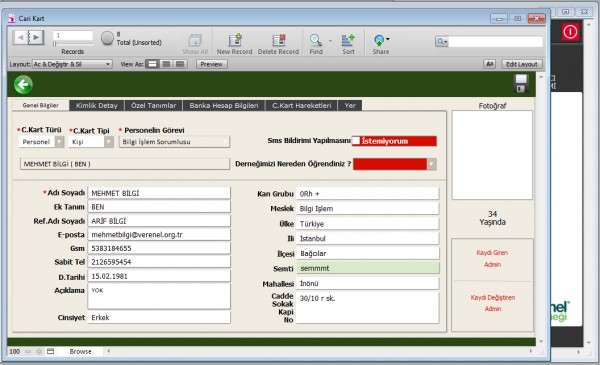Click the found set pie circle icon
600x365 pixels.
pos(107,38)
